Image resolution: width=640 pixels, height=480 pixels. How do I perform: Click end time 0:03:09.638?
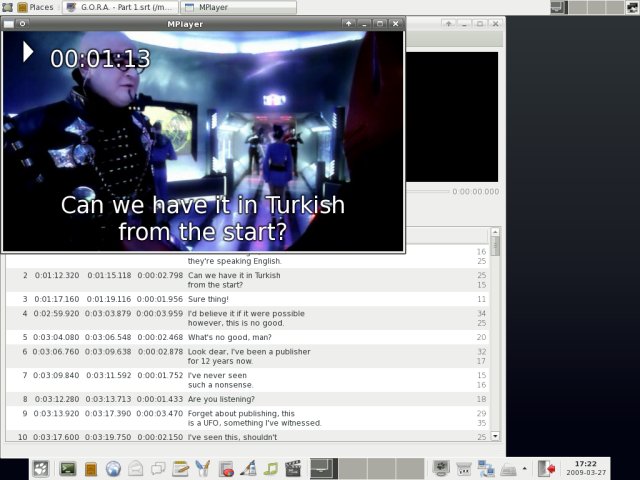[x=108, y=352]
